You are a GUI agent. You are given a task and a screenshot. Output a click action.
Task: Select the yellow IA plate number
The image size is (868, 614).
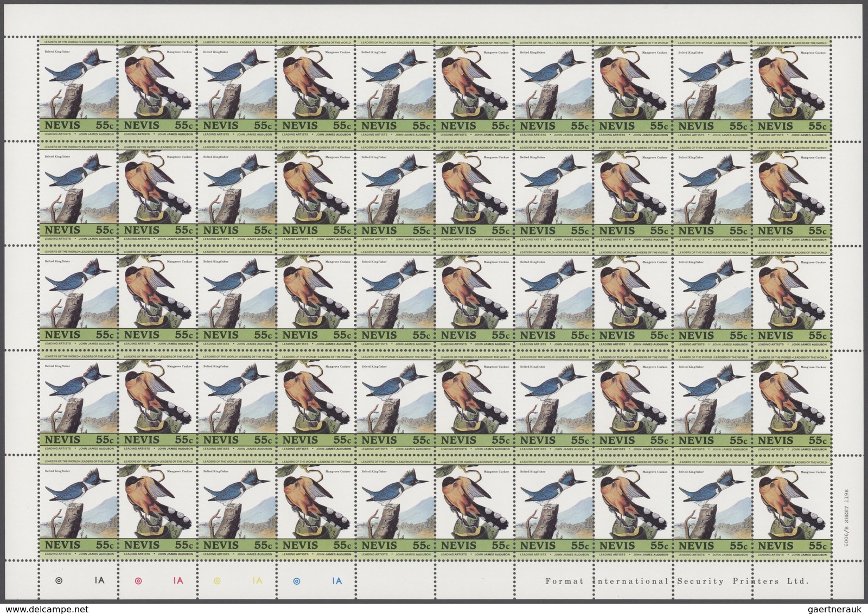pyautogui.click(x=257, y=580)
